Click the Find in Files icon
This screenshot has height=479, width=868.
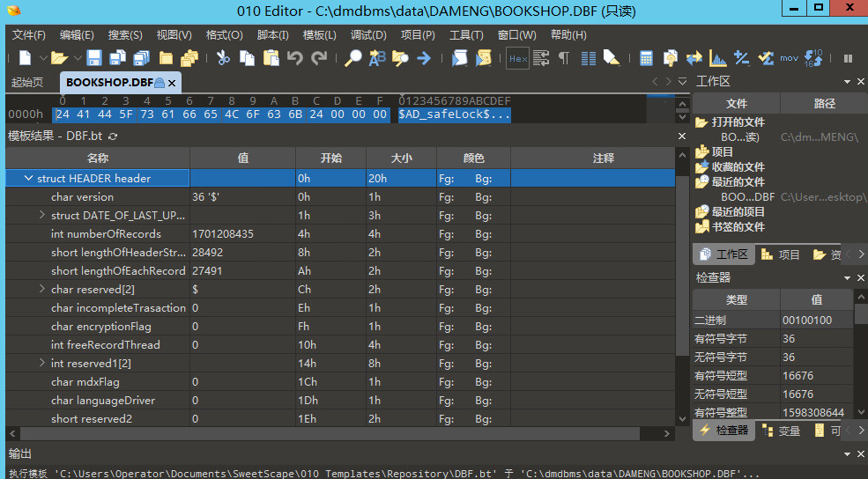coord(400,57)
